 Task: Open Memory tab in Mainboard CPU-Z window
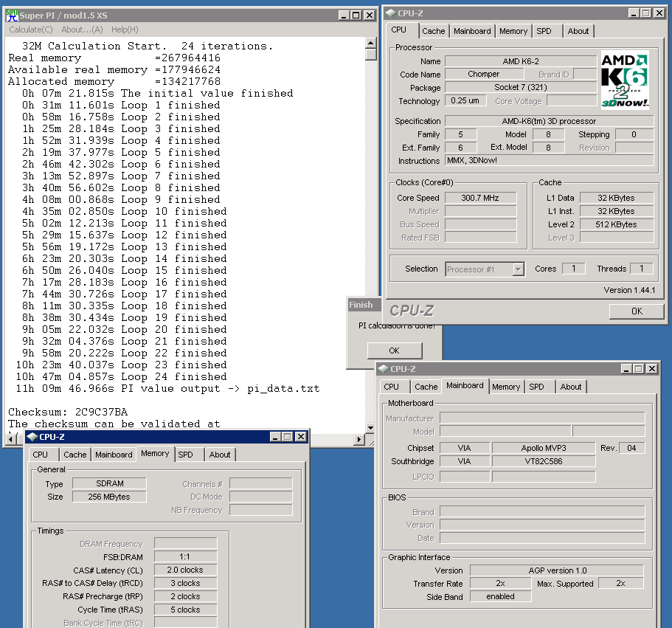506,387
